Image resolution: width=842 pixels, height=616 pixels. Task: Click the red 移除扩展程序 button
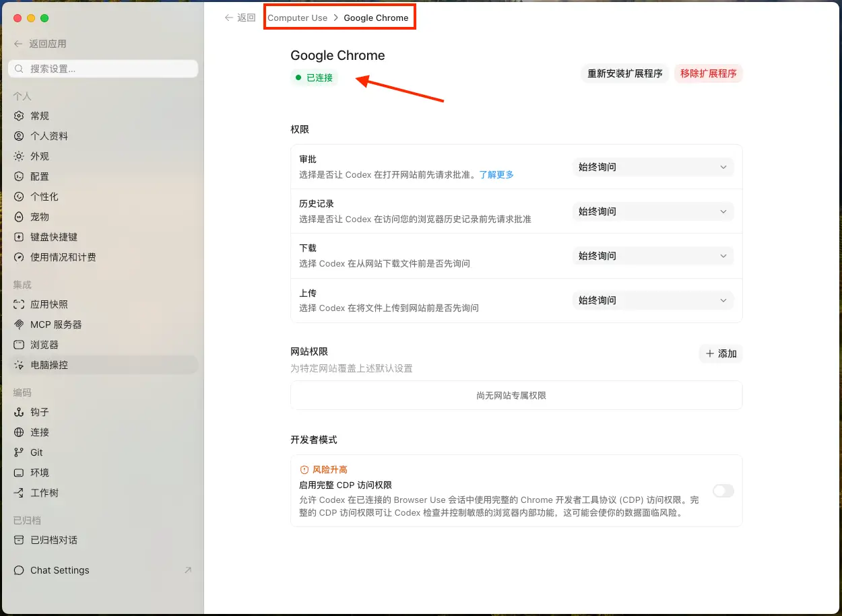click(x=709, y=73)
